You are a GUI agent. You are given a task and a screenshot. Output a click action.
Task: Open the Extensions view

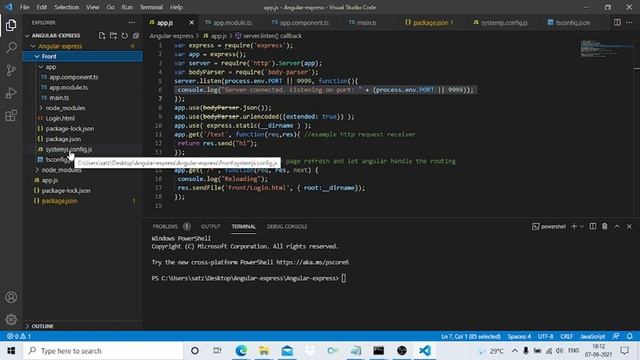click(11, 115)
